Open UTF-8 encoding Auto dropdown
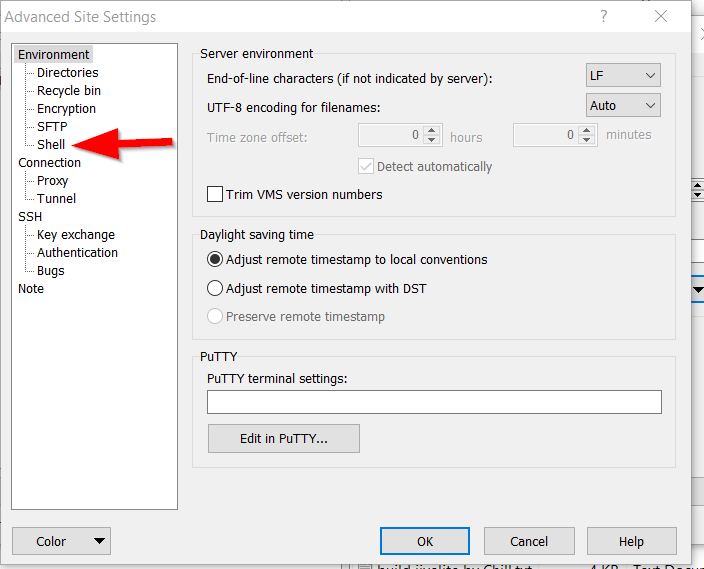 pos(623,105)
